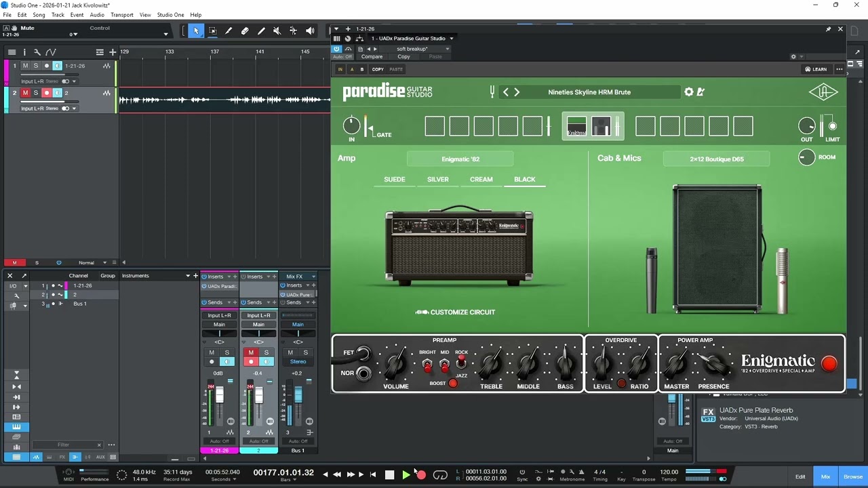Toggle input monitor on track 1-21-26
Image resolution: width=868 pixels, height=488 pixels.
(58, 66)
